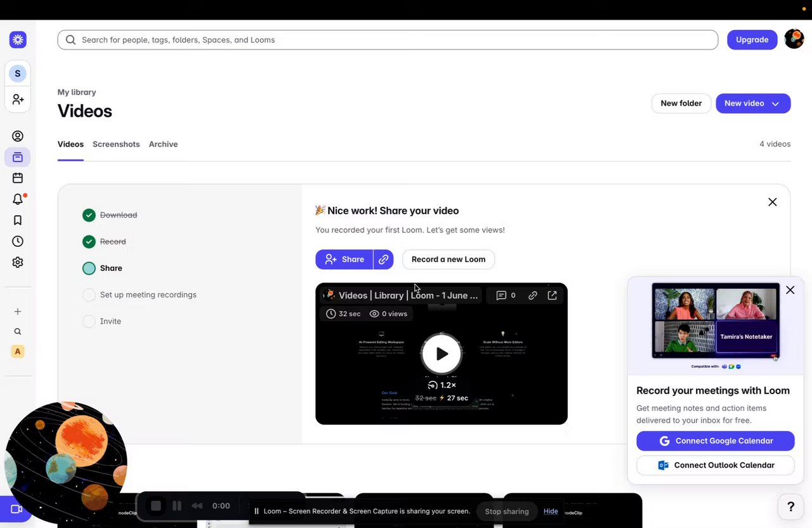The image size is (812, 528).
Task: Click the meeting notetaker promo image
Action: pyautogui.click(x=715, y=325)
